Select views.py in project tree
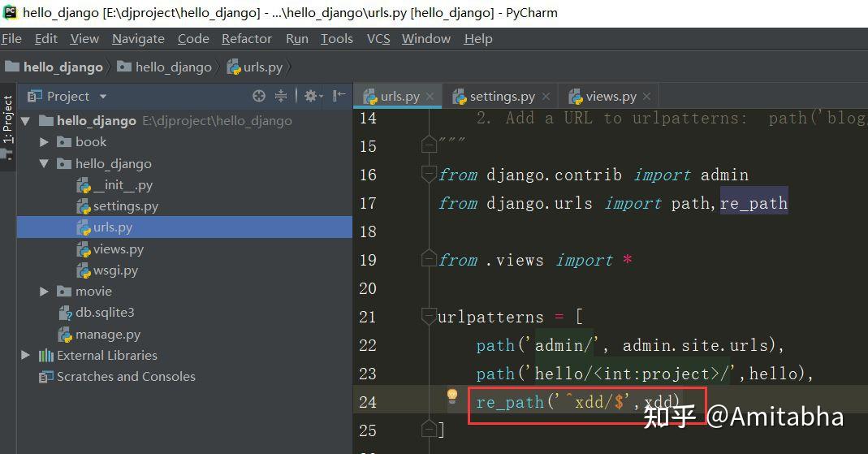 (x=119, y=249)
